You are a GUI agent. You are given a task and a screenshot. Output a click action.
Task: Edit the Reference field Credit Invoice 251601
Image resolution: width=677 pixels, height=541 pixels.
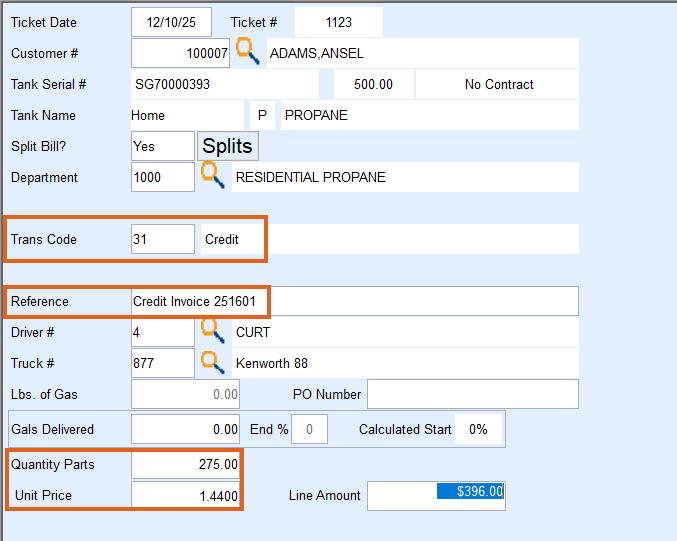click(354, 301)
